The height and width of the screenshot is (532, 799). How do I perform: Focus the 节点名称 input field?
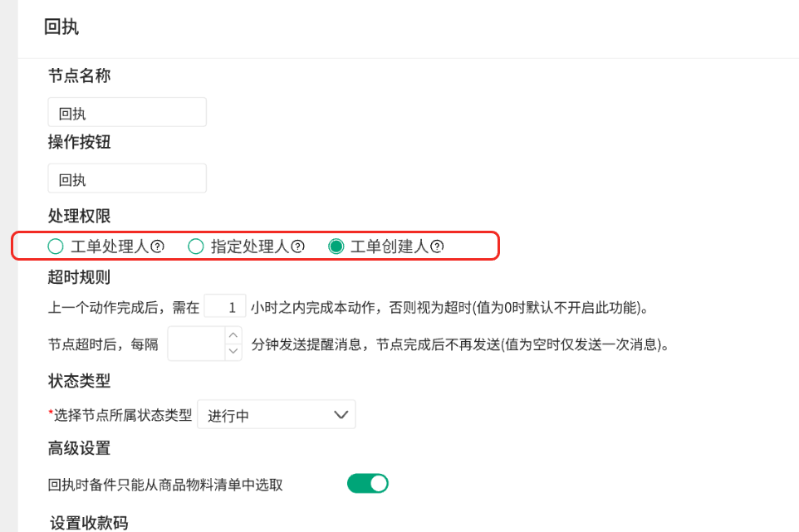127,113
